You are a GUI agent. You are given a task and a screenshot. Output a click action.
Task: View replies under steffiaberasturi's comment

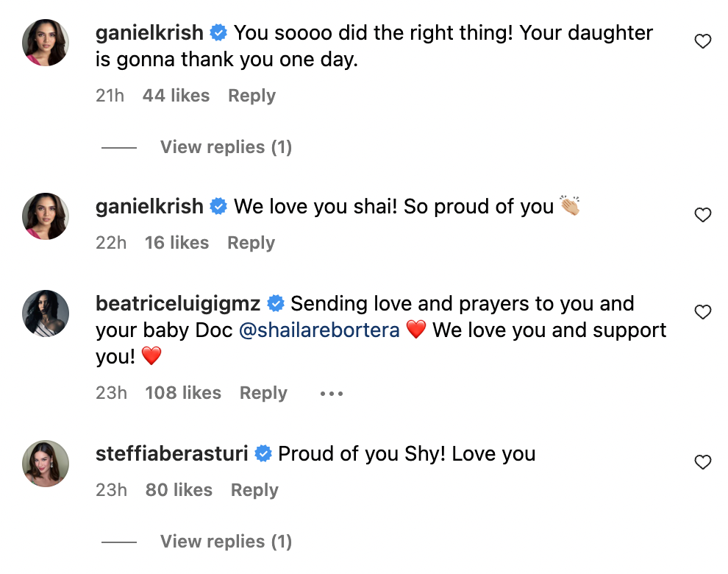click(226, 542)
